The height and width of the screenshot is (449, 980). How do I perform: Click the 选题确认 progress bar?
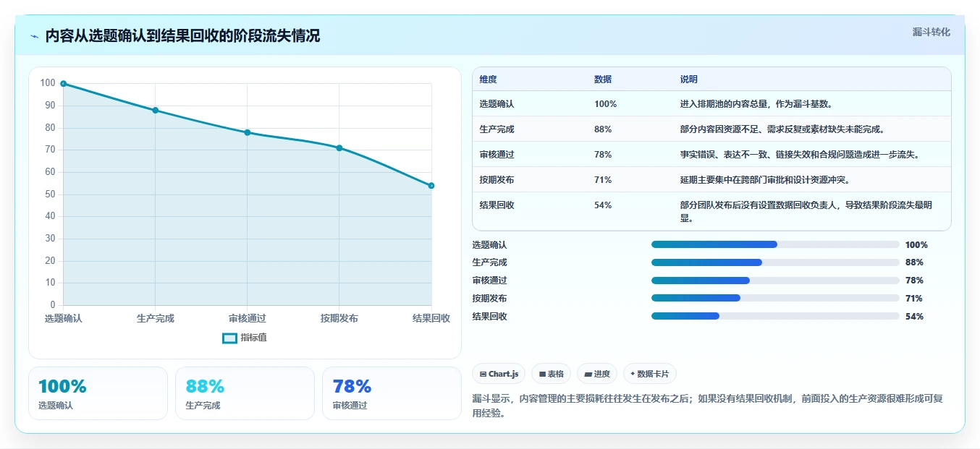[775, 244]
